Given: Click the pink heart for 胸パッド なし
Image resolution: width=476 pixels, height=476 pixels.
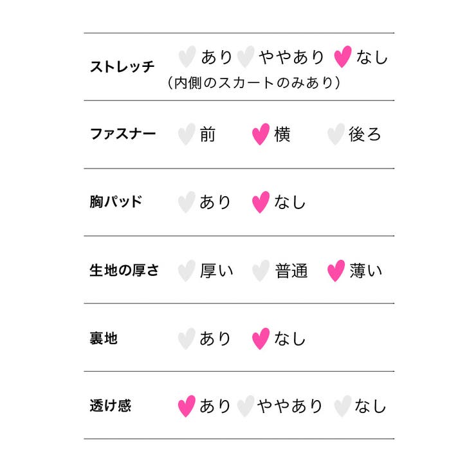Looking at the screenshot, I should 261,202.
